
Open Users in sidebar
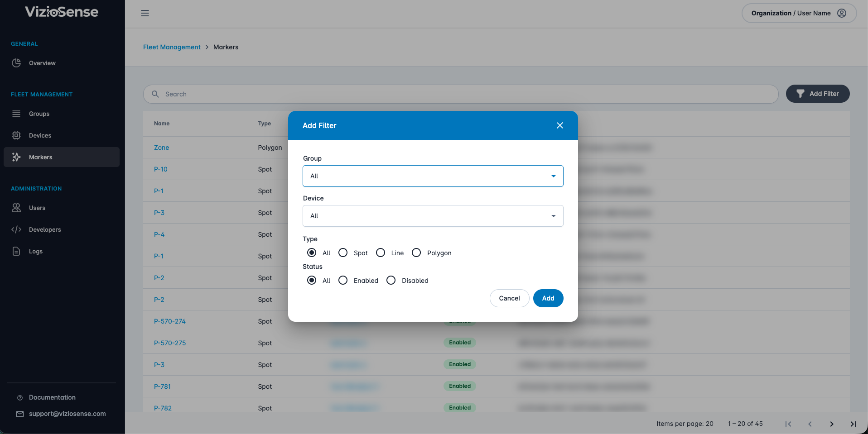[62, 208]
